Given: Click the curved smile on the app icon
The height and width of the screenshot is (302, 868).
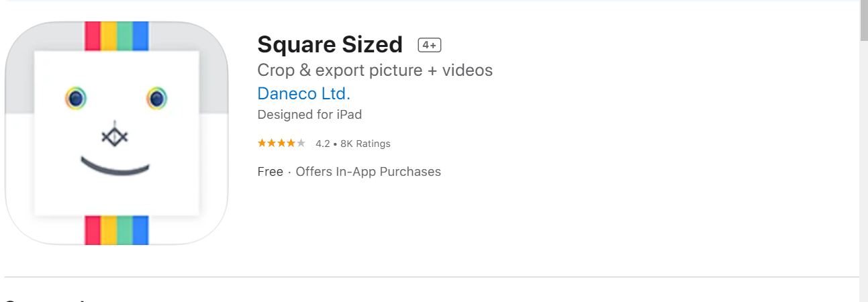Looking at the screenshot, I should (x=115, y=166).
